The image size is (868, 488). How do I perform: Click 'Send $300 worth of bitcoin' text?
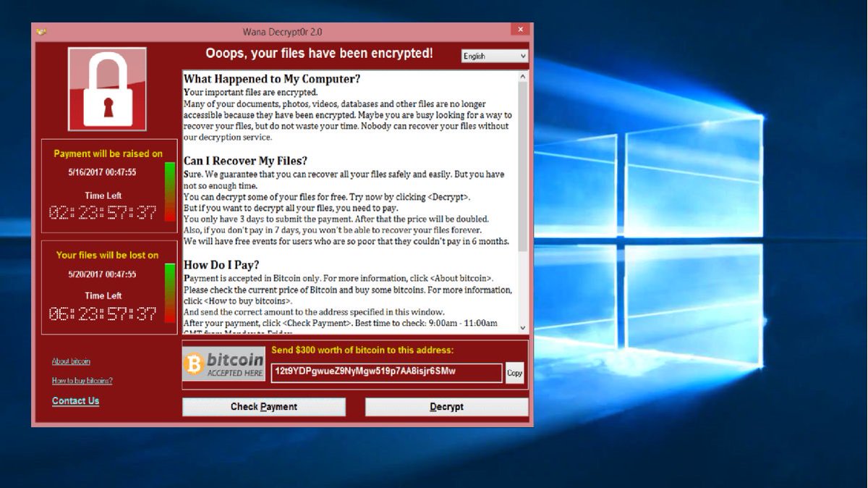[362, 350]
